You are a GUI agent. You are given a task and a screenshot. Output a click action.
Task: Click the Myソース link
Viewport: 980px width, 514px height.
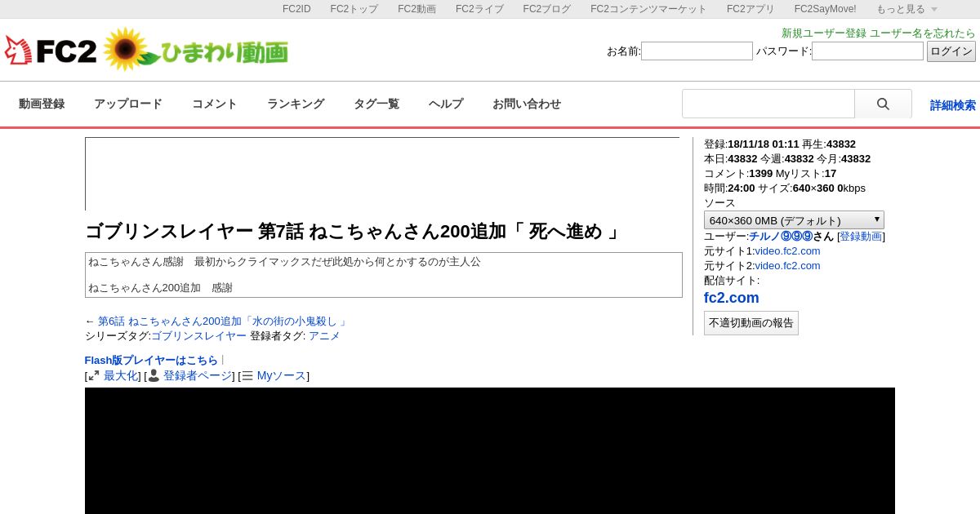click(x=282, y=376)
